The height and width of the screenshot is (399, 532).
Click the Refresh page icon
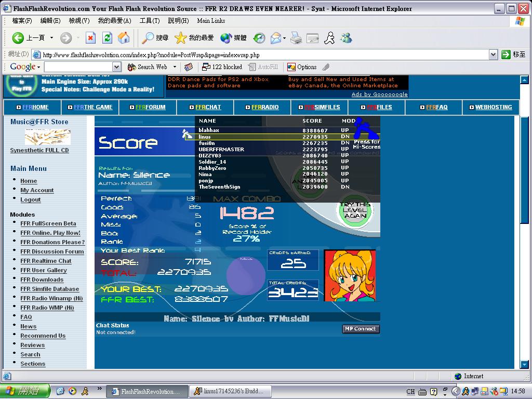click(107, 37)
